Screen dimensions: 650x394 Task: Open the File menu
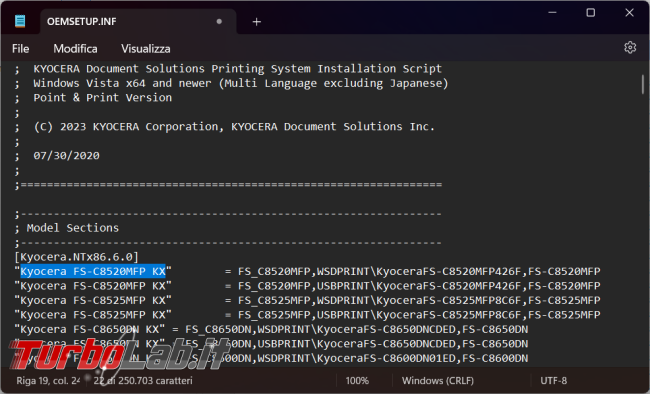tap(20, 49)
